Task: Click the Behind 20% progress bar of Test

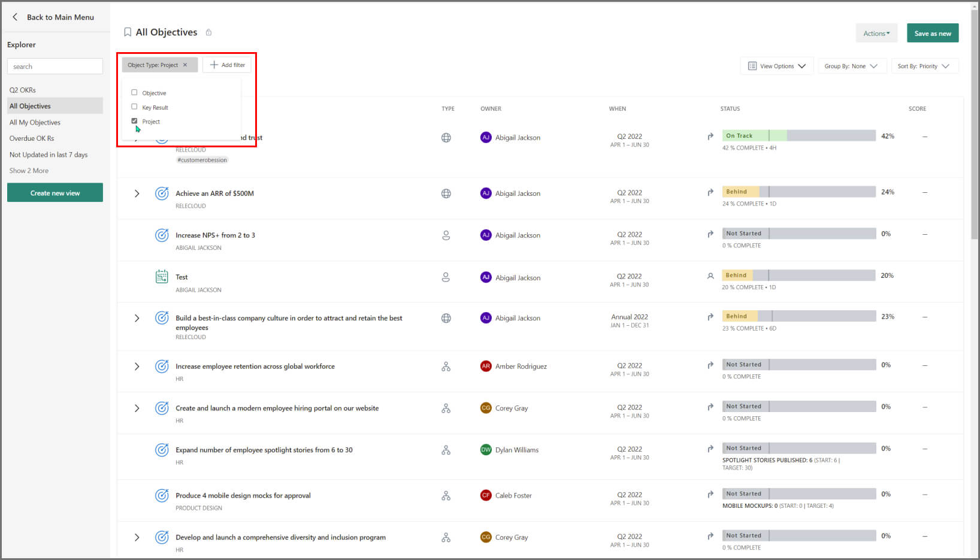Action: [x=799, y=276]
